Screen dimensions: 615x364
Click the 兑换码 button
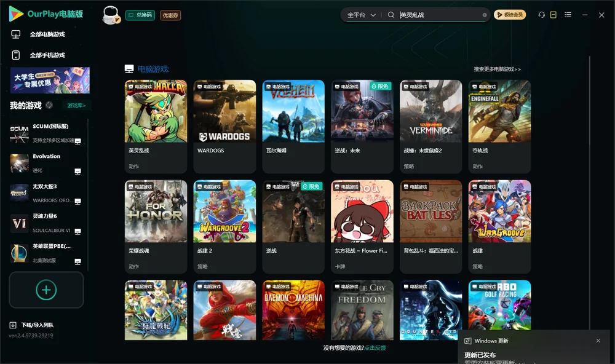click(140, 15)
